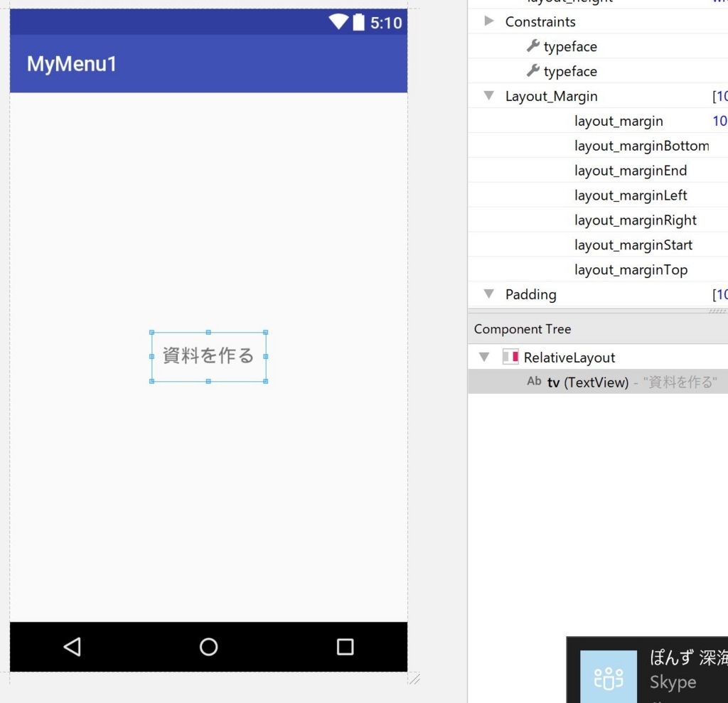Click the MyMenu1 app bar title

tap(72, 63)
